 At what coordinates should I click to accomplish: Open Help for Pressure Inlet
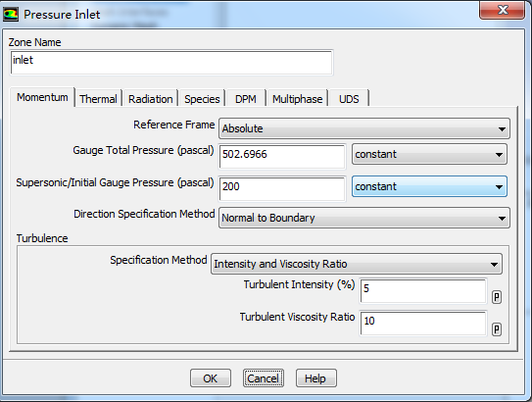316,378
